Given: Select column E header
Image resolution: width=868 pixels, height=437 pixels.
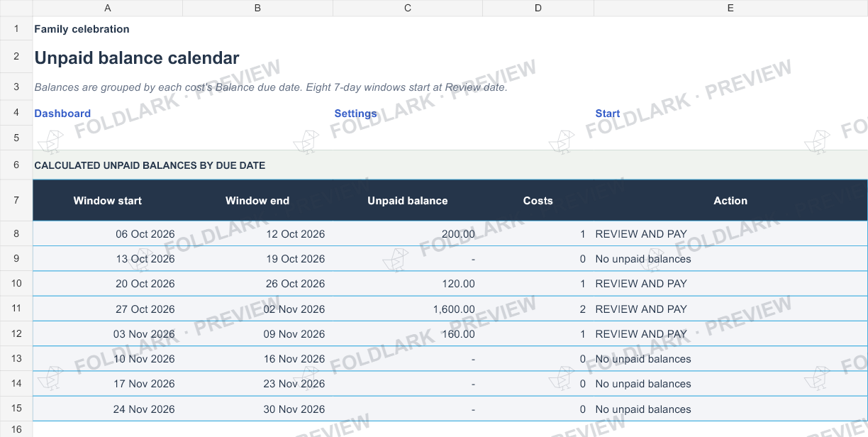Looking at the screenshot, I should point(730,8).
